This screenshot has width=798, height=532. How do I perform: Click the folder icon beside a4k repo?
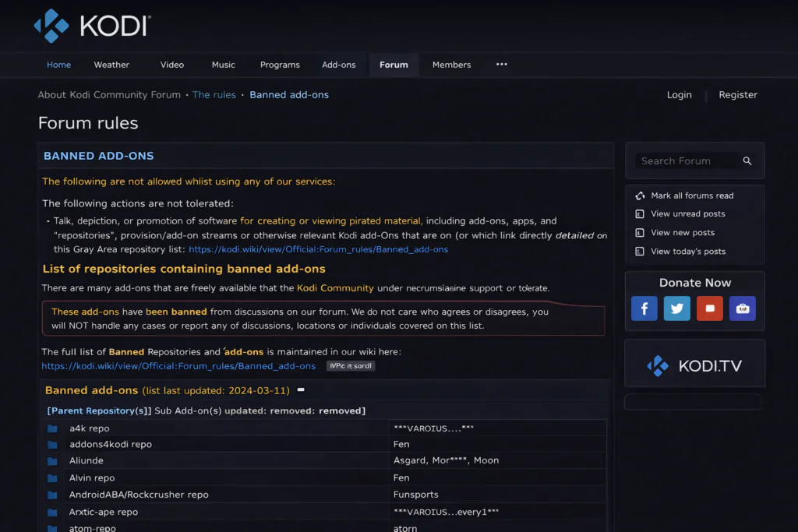pyautogui.click(x=52, y=428)
